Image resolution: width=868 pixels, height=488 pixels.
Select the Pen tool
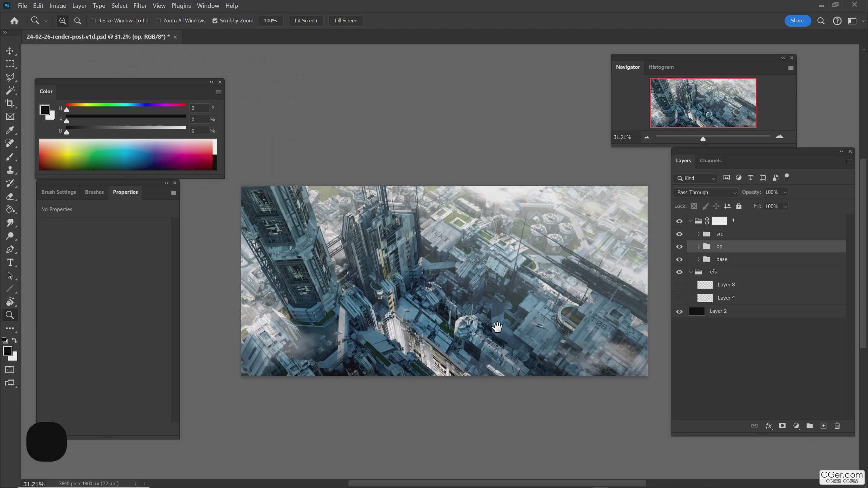click(10, 249)
